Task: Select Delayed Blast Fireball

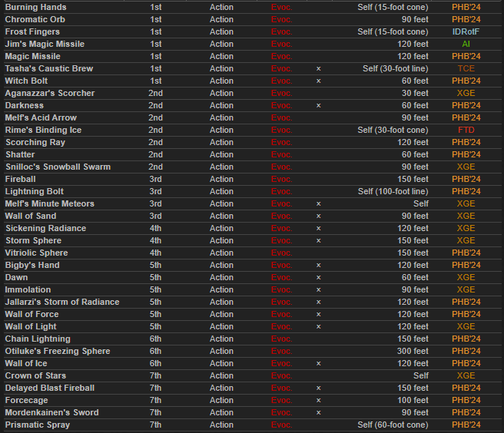Action: click(252, 388)
